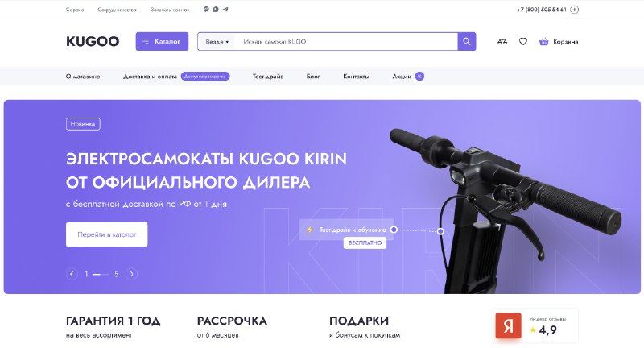
Task: Click the Telegram icon in top bar
Action: click(225, 10)
